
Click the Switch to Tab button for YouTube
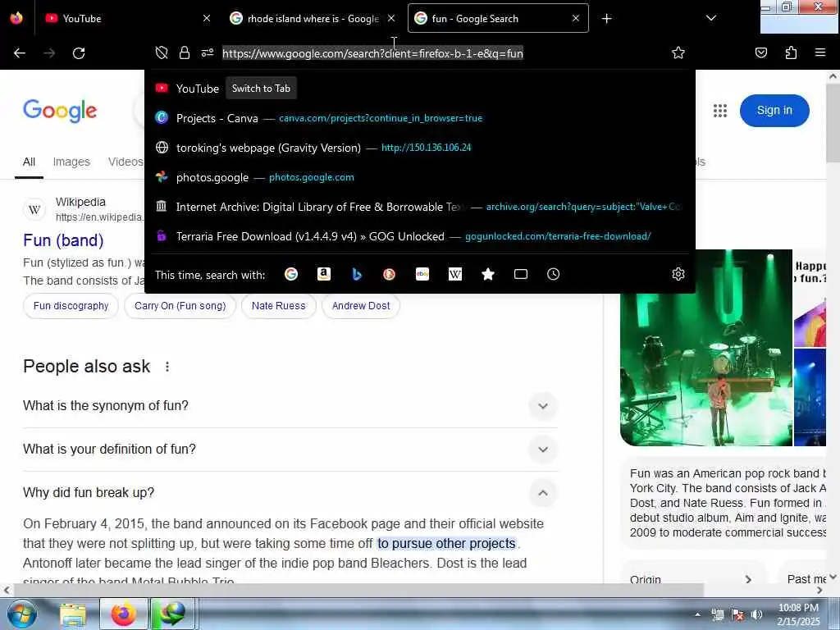point(261,89)
